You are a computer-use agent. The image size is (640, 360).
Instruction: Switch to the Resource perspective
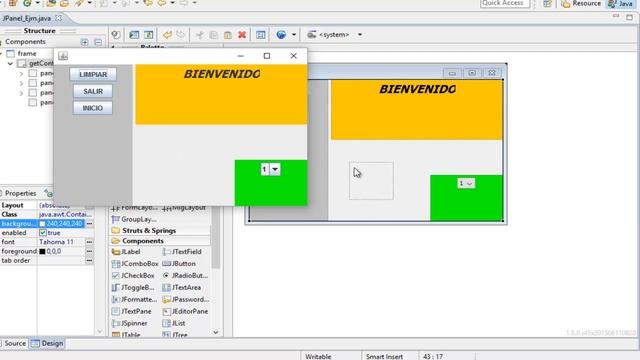581,4
